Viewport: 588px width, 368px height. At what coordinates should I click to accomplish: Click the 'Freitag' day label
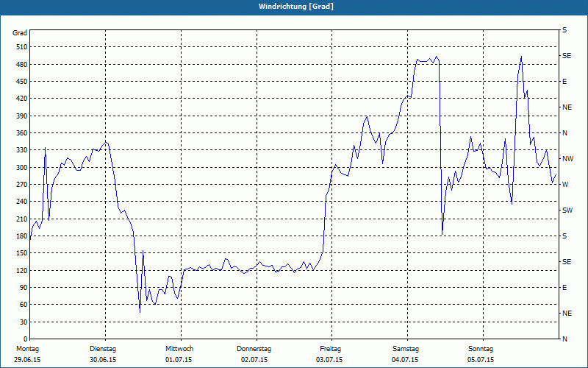point(330,349)
